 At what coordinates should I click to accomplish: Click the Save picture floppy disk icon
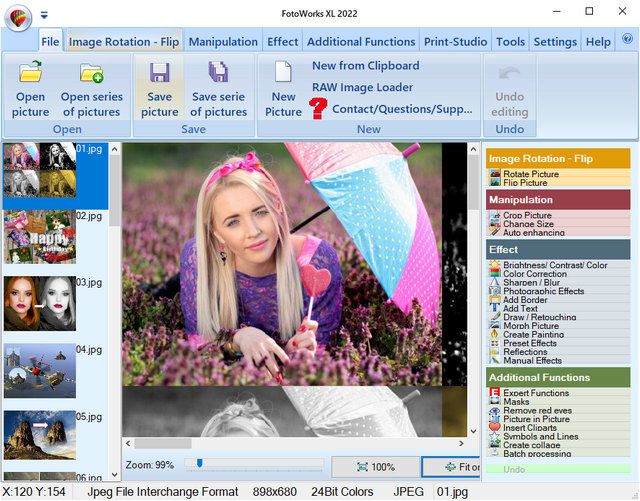[159, 74]
